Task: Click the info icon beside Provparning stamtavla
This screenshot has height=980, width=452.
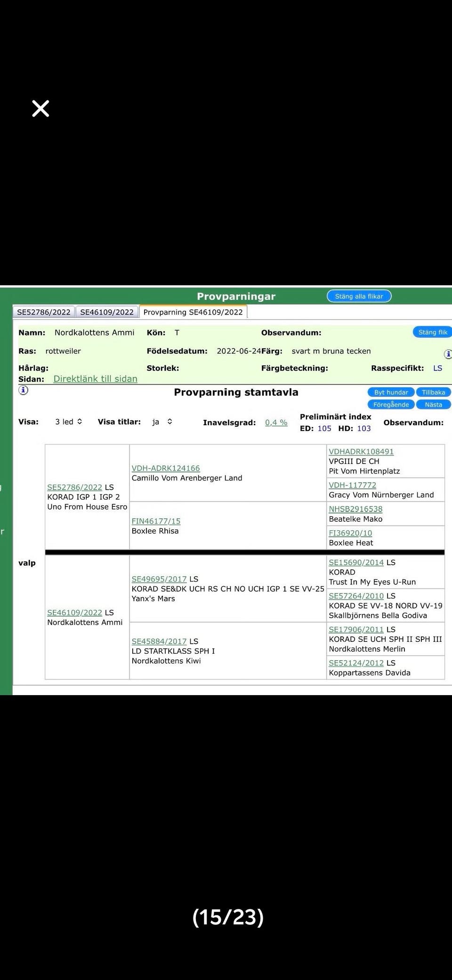Action: (x=23, y=390)
